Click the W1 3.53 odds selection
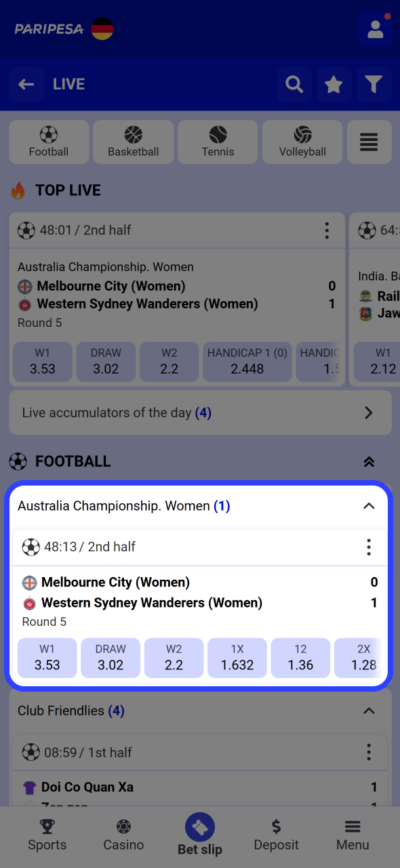The image size is (400, 868). (x=47, y=657)
